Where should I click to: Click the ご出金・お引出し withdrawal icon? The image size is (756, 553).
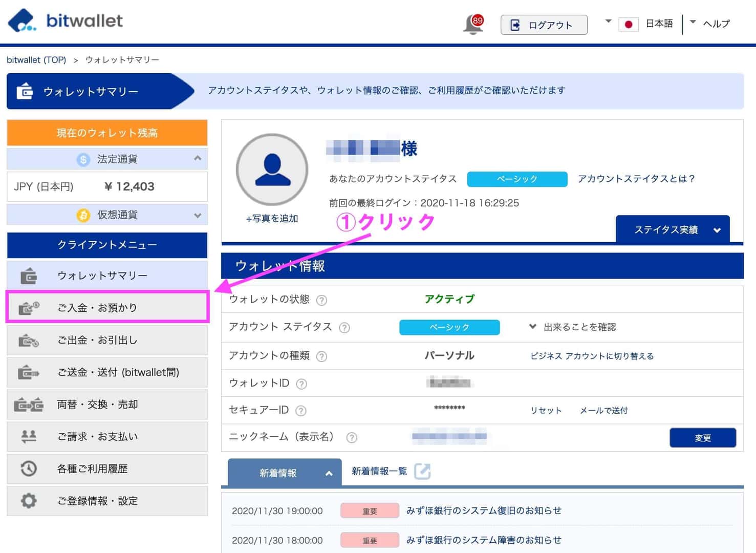pyautogui.click(x=29, y=340)
